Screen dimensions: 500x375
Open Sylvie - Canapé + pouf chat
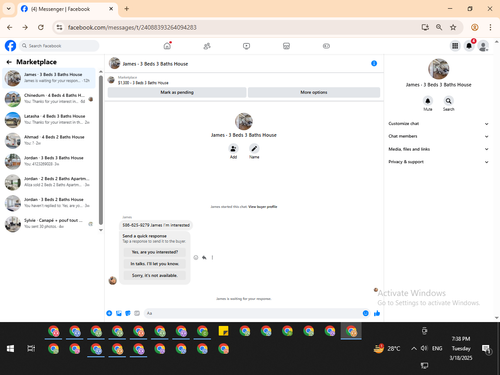(x=49, y=224)
